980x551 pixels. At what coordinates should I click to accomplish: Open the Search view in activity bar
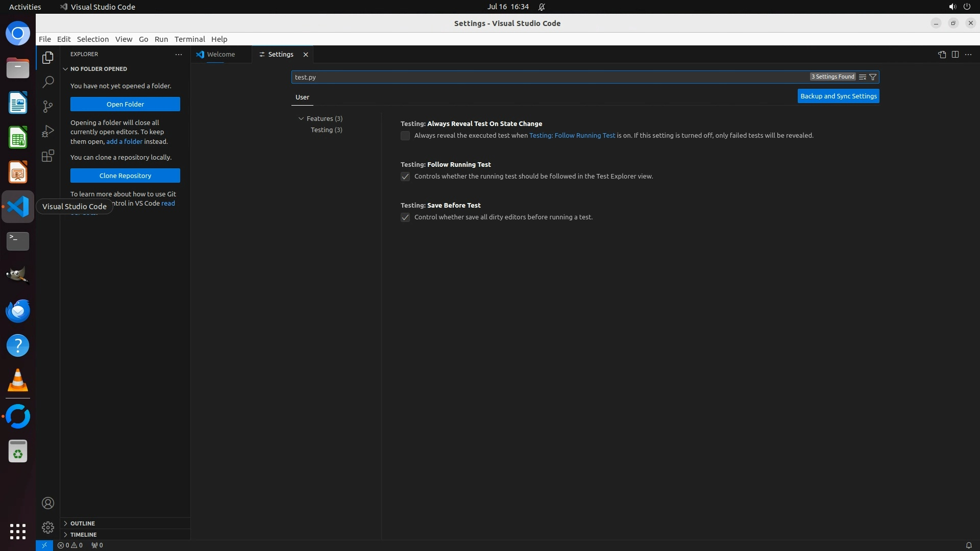48,82
